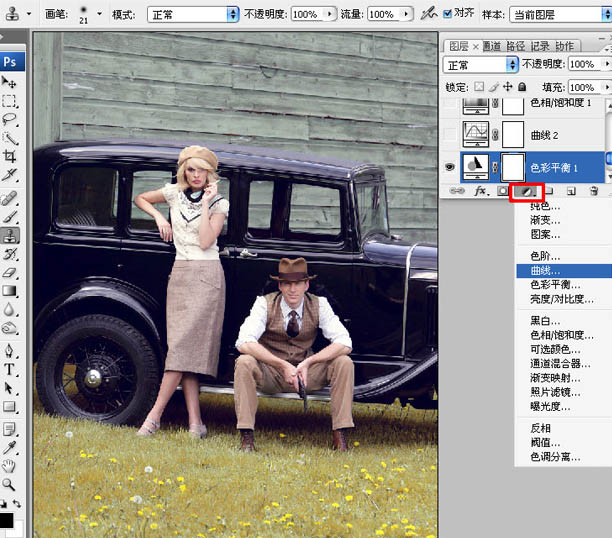Click the 色彩平衡 1 layer mask thumbnail
Image resolution: width=612 pixels, height=538 pixels.
click(x=513, y=166)
